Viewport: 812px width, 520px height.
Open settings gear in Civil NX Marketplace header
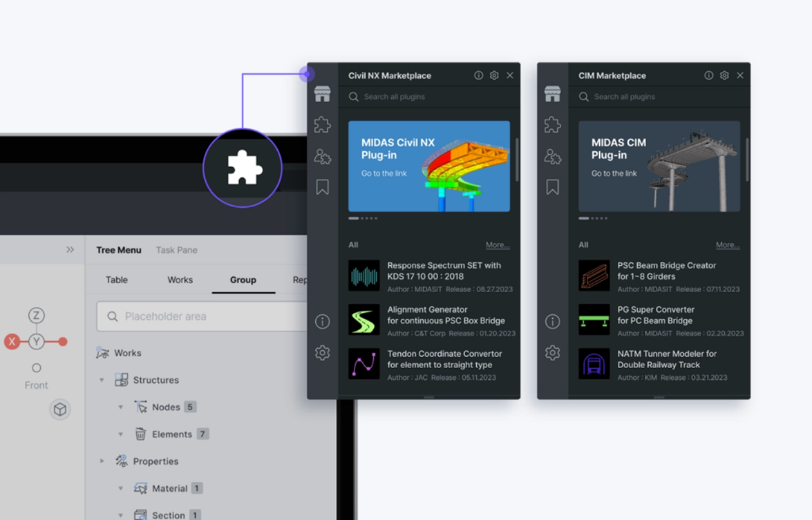(494, 75)
